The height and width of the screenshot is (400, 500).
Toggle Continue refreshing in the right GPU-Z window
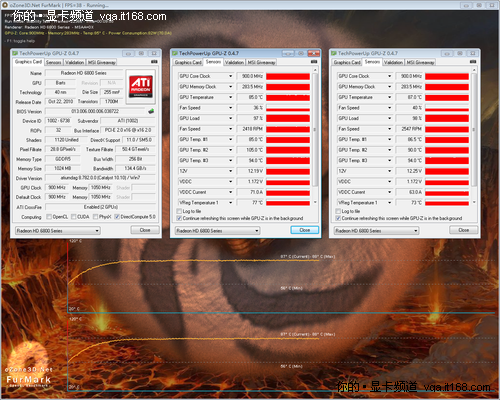pos(338,218)
